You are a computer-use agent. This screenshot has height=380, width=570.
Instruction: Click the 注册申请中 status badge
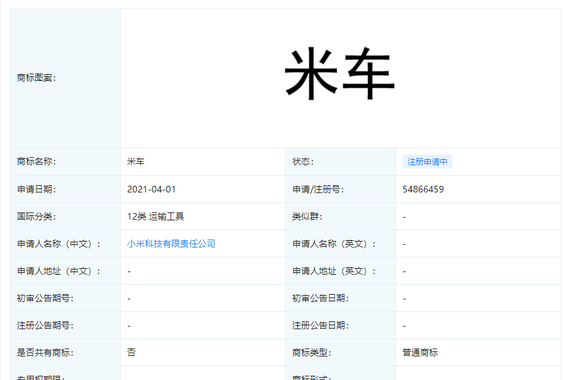click(x=428, y=162)
